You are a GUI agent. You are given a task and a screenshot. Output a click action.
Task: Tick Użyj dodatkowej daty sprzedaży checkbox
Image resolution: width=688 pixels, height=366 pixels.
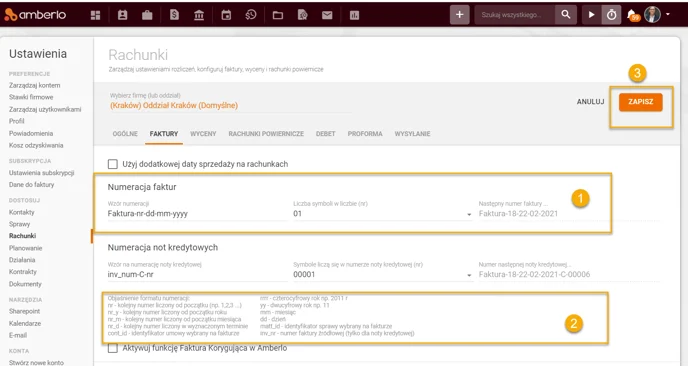pyautogui.click(x=113, y=164)
